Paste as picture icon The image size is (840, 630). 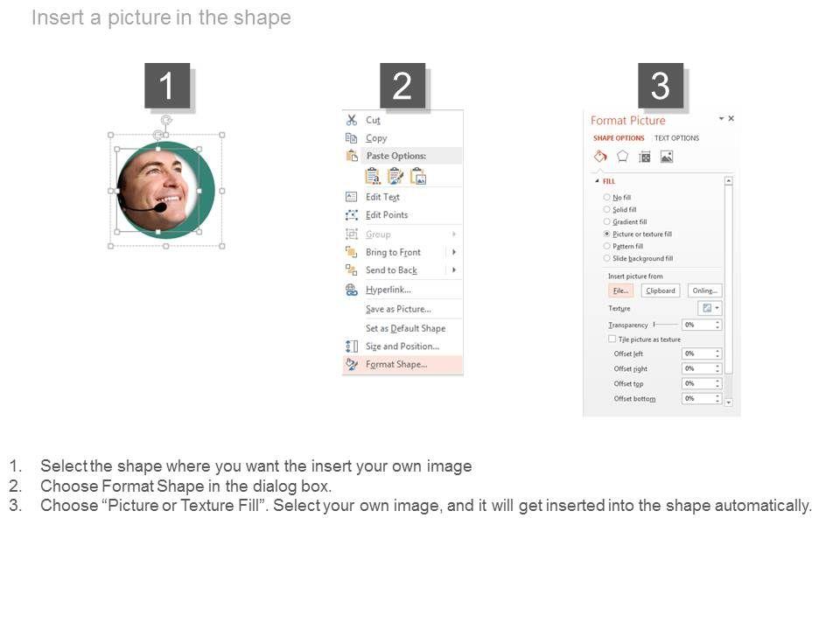coord(418,176)
